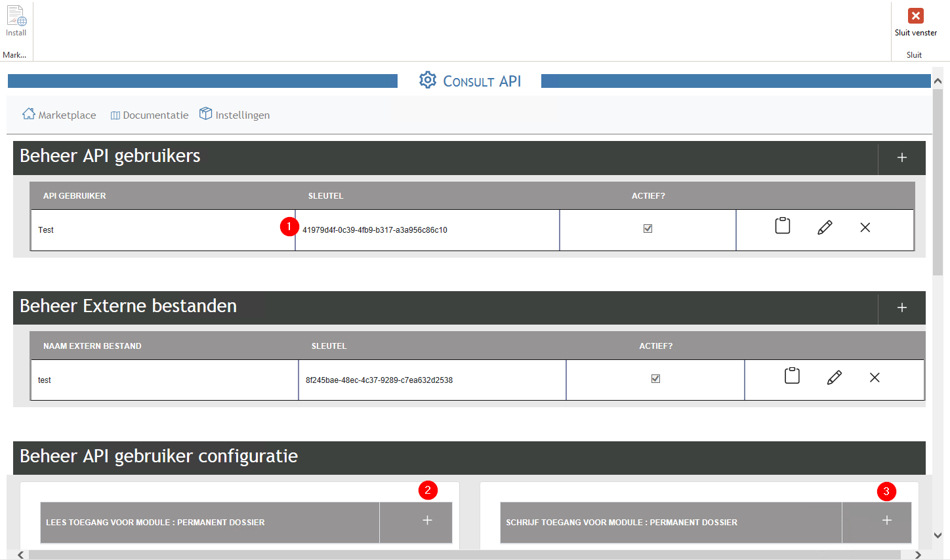
Task: Click the Consult API gear icon
Action: [x=428, y=80]
